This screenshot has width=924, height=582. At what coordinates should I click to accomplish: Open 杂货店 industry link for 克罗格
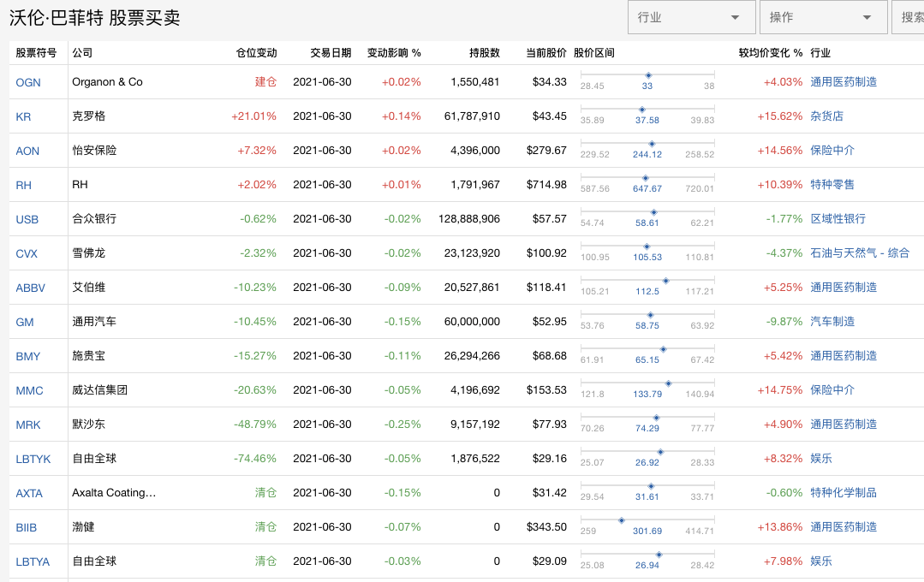coord(827,116)
